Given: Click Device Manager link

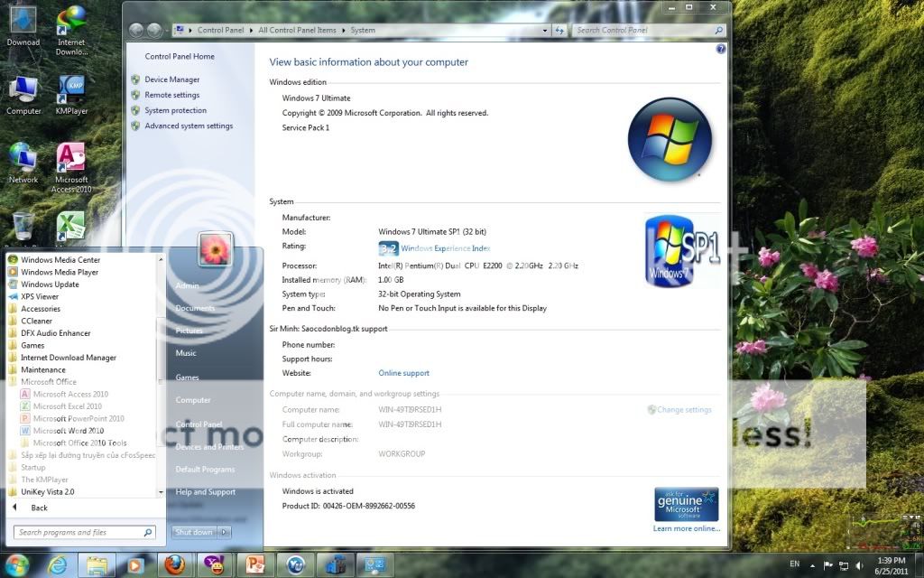Looking at the screenshot, I should pos(172,79).
